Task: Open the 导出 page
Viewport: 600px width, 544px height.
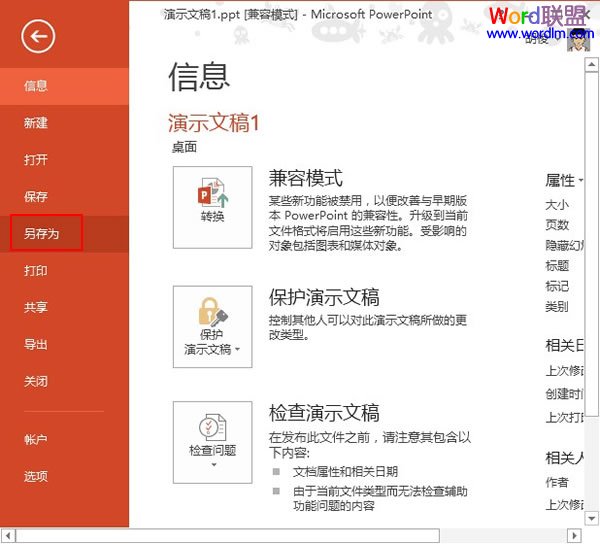Action: tap(64, 344)
